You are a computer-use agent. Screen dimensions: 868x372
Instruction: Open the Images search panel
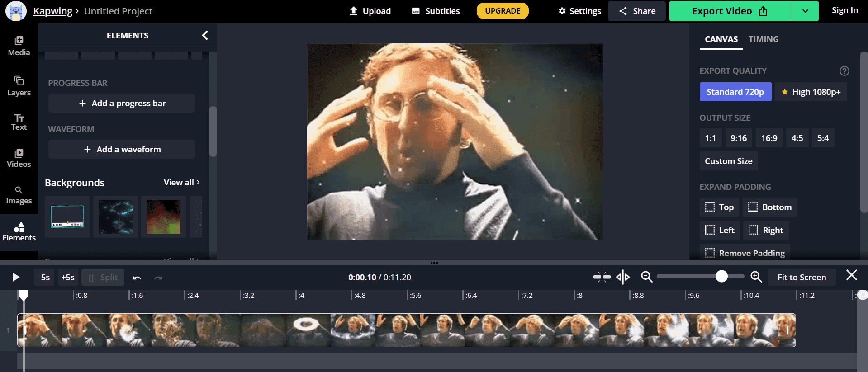tap(19, 195)
